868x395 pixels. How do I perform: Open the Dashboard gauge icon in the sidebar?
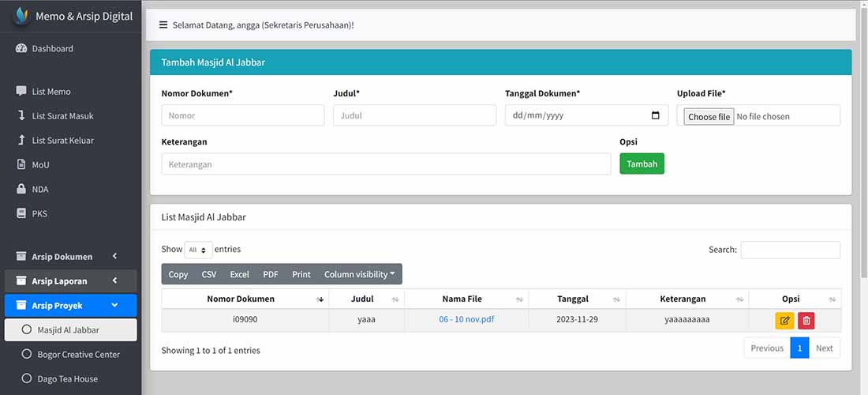(21, 48)
